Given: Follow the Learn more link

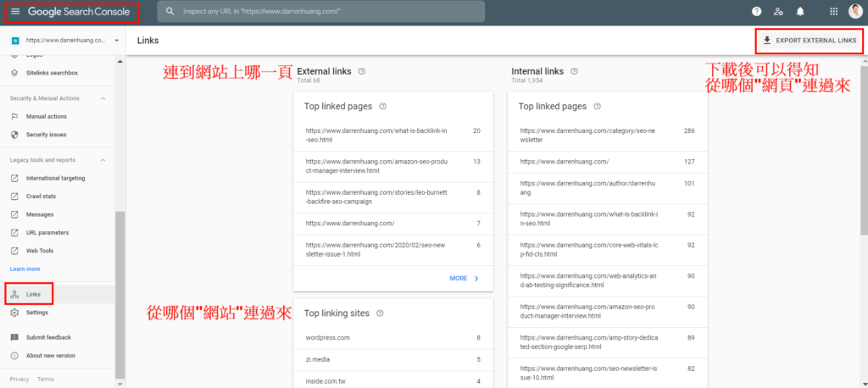Looking at the screenshot, I should pyautogui.click(x=25, y=269).
